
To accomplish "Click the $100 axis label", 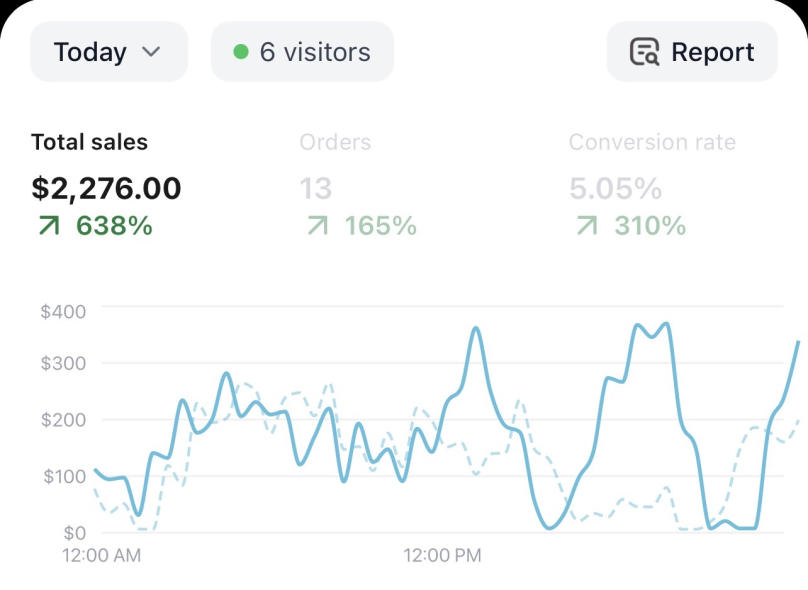I will point(64,476).
